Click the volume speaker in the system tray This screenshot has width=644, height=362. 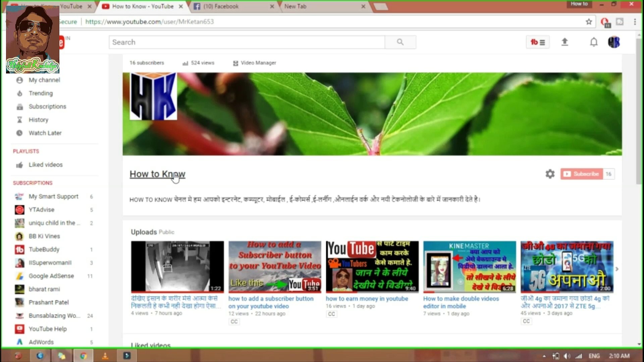(x=567, y=356)
